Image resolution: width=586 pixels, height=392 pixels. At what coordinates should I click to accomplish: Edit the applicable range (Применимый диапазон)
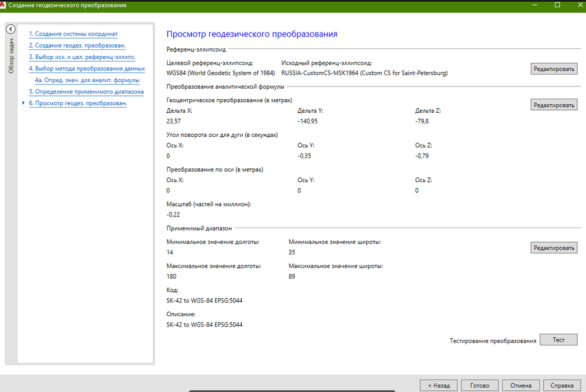(553, 248)
